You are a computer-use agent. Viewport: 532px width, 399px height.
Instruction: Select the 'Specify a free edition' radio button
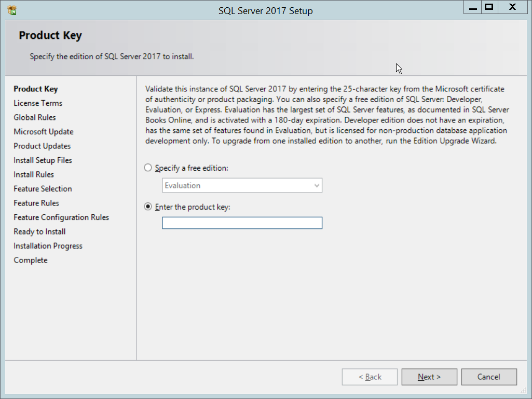point(148,168)
